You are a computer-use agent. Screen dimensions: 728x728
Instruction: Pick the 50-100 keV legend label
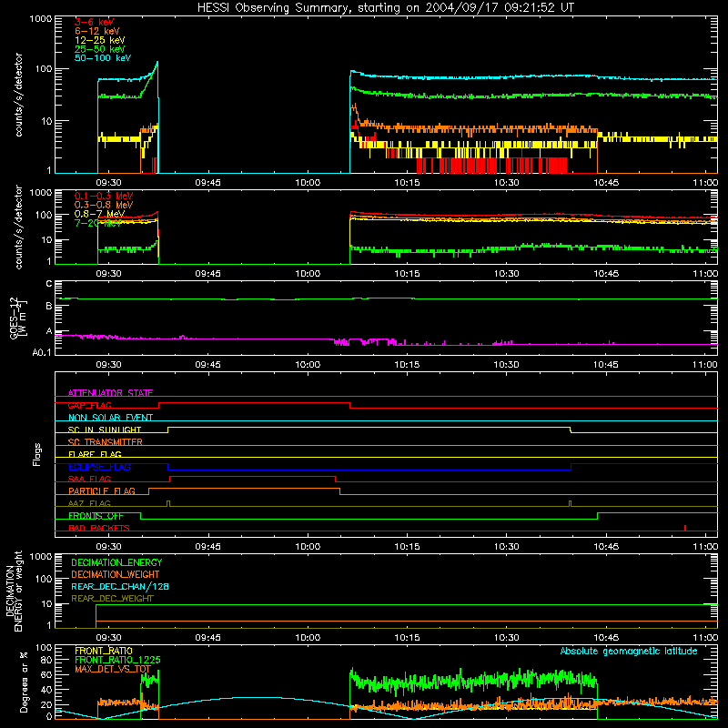pyautogui.click(x=103, y=58)
